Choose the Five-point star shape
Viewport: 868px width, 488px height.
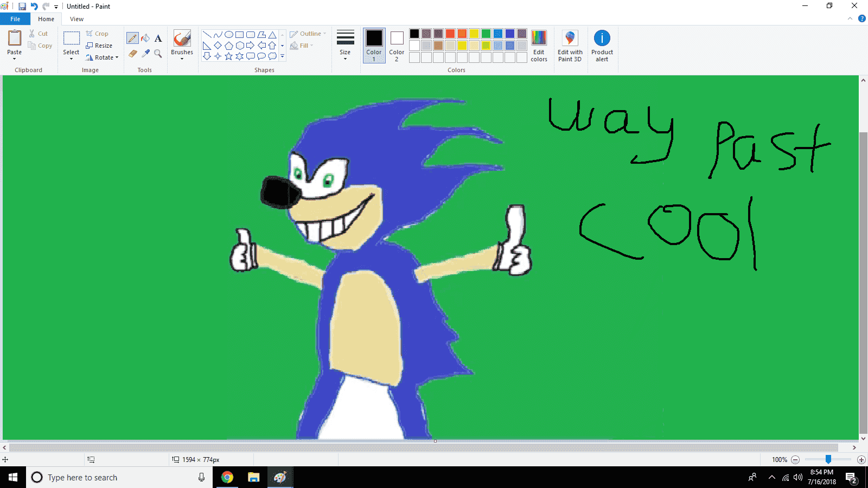tap(228, 56)
